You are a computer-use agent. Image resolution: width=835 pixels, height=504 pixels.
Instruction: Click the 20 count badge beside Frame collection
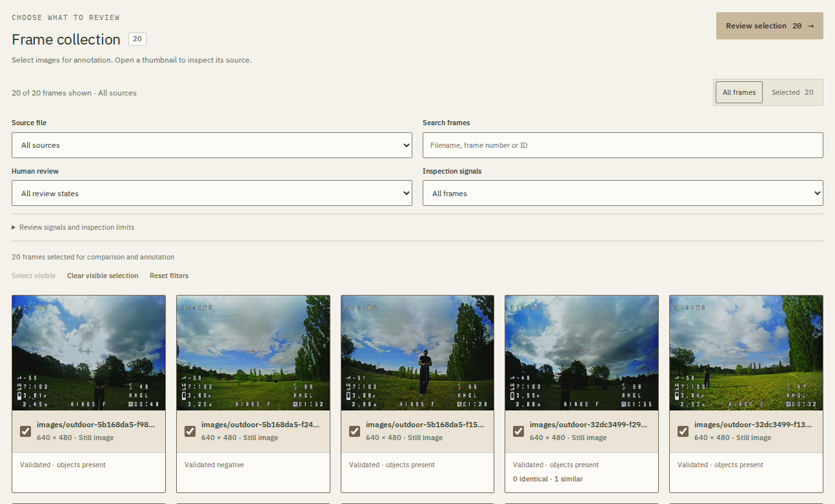pos(137,39)
